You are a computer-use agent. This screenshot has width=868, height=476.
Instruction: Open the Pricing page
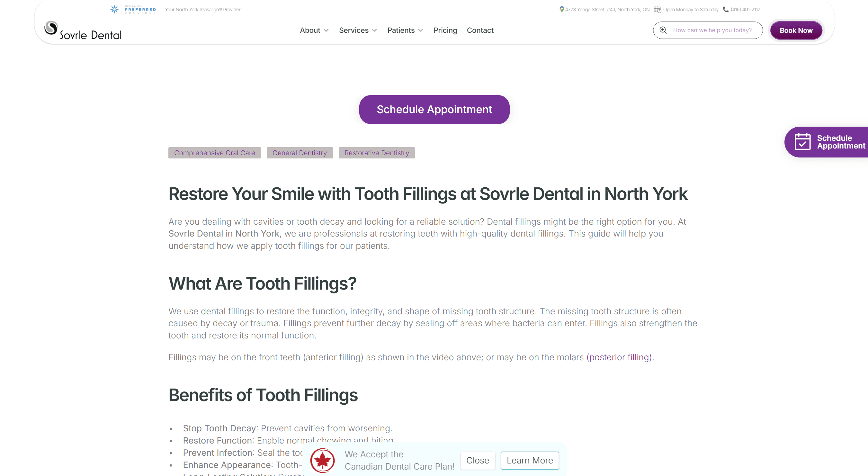click(445, 30)
